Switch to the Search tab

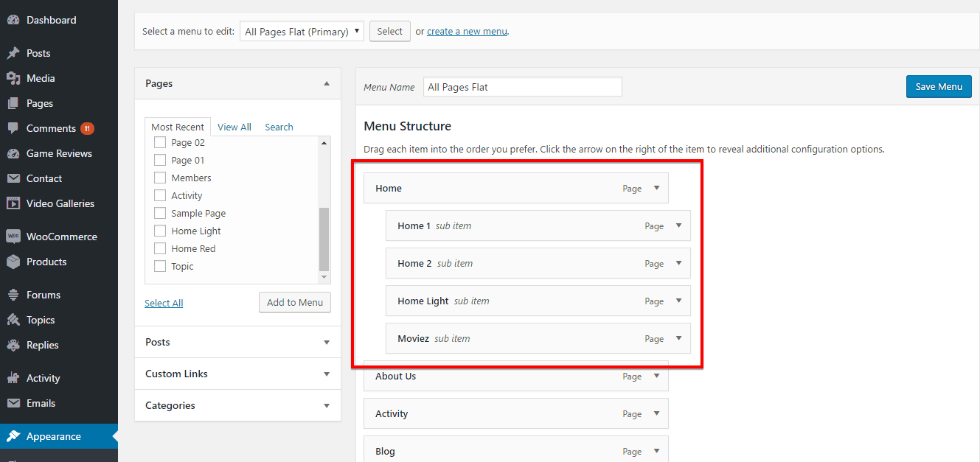tap(279, 126)
